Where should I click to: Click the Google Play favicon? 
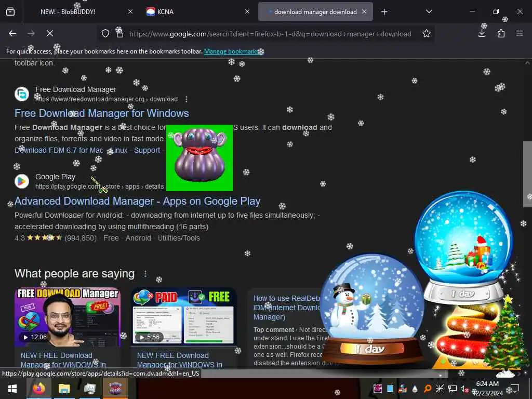point(22,181)
